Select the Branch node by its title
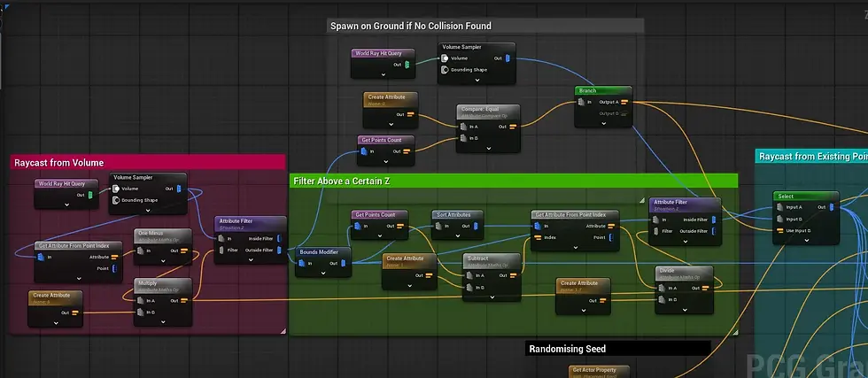This screenshot has width=868, height=378. (x=588, y=91)
